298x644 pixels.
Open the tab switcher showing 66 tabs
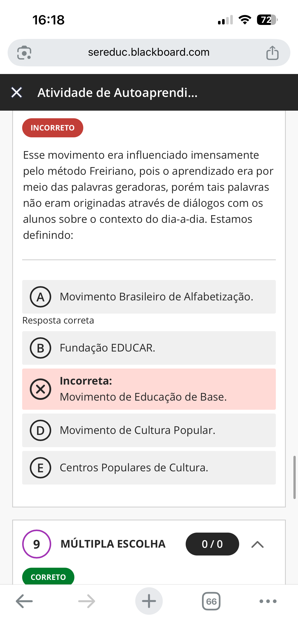(211, 601)
